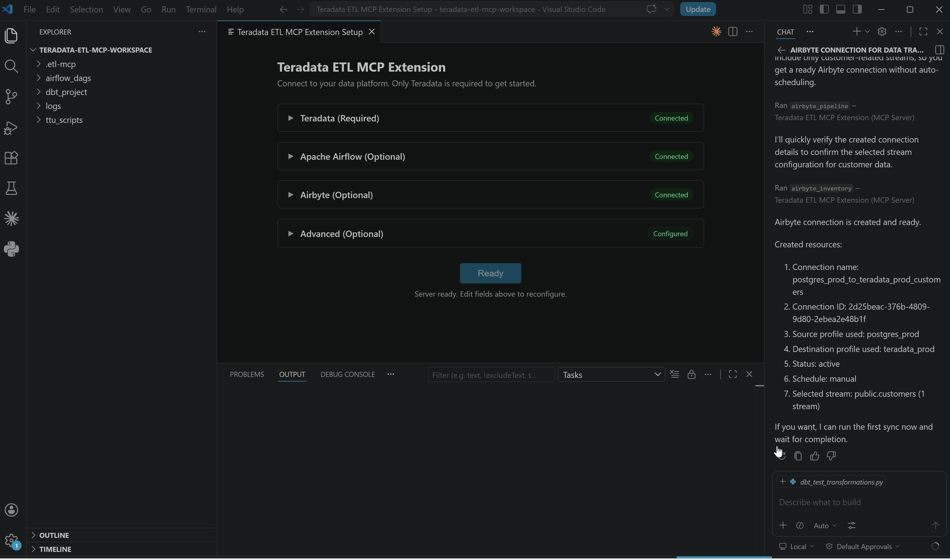Open the Manage gear menu
The height and width of the screenshot is (560, 950).
[11, 540]
